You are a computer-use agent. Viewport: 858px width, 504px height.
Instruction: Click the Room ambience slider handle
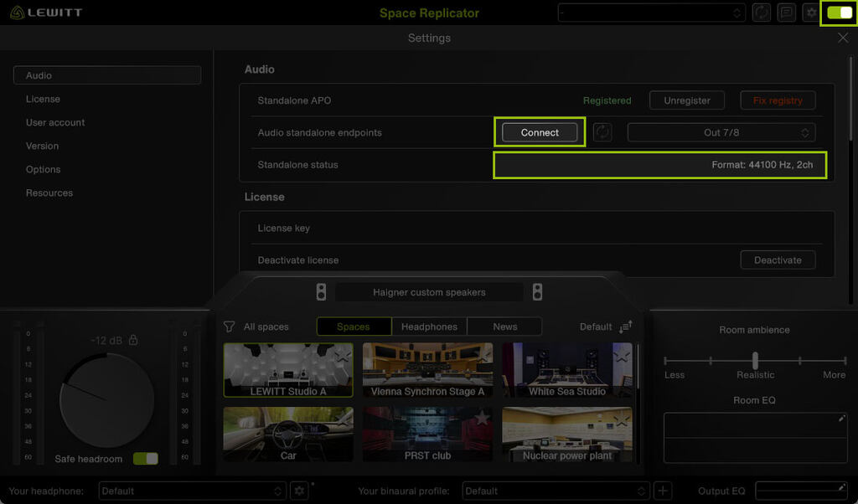point(755,360)
